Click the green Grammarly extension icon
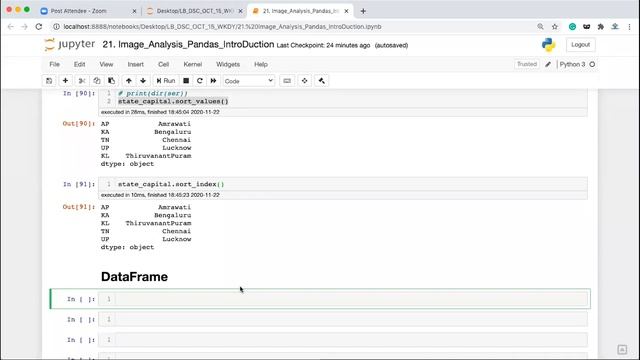The height and width of the screenshot is (360, 640). (572, 27)
